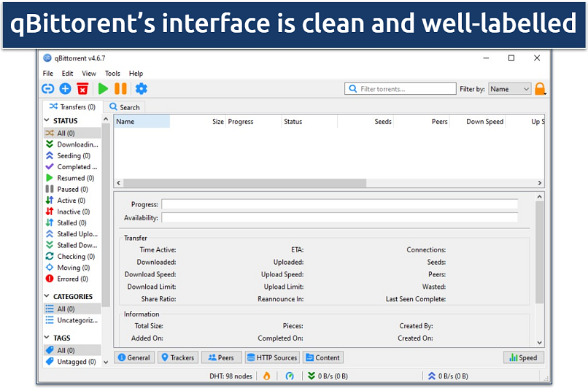Open the General details tab
Viewport: 588px width, 388px height.
pyautogui.click(x=134, y=357)
